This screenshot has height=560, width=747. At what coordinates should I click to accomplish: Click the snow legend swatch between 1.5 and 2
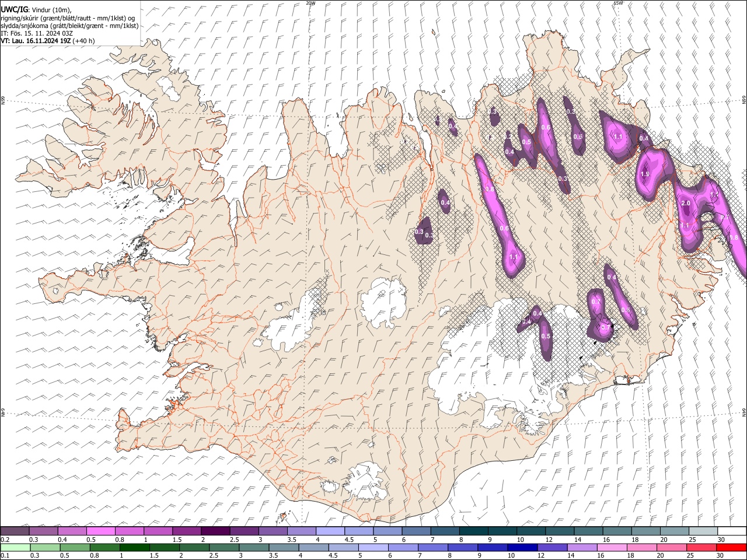point(186,531)
